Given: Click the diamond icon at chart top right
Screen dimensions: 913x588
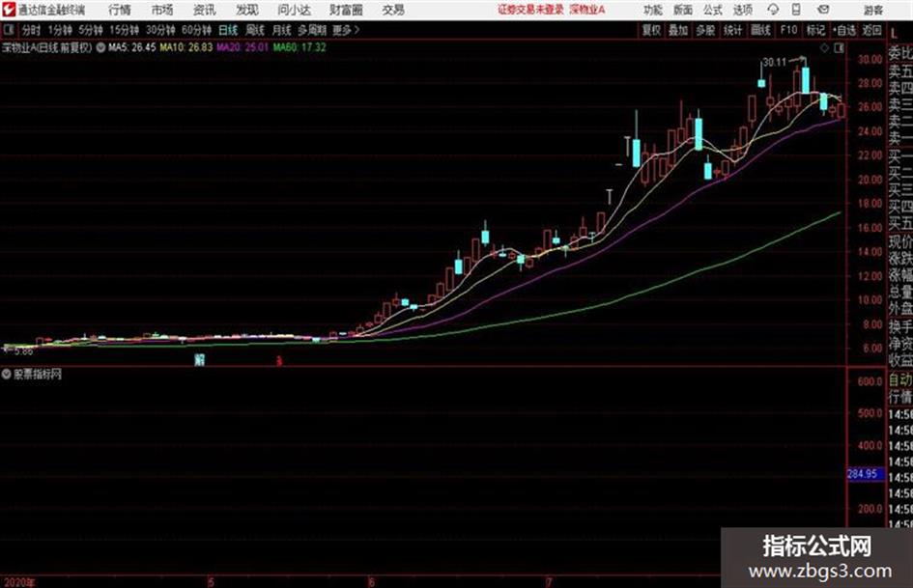Looking at the screenshot, I should coord(824,48).
